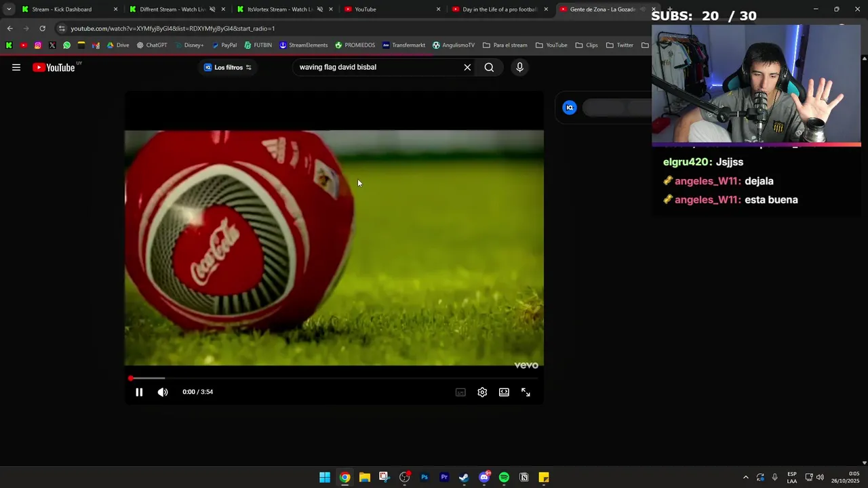
Task: Open Discord from the taskbar
Action: tap(484, 477)
